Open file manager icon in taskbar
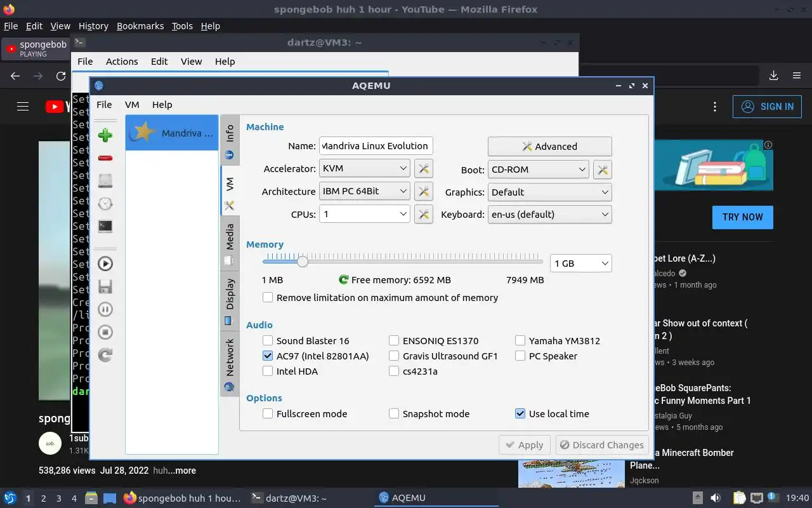This screenshot has height=508, width=812. click(x=91, y=498)
